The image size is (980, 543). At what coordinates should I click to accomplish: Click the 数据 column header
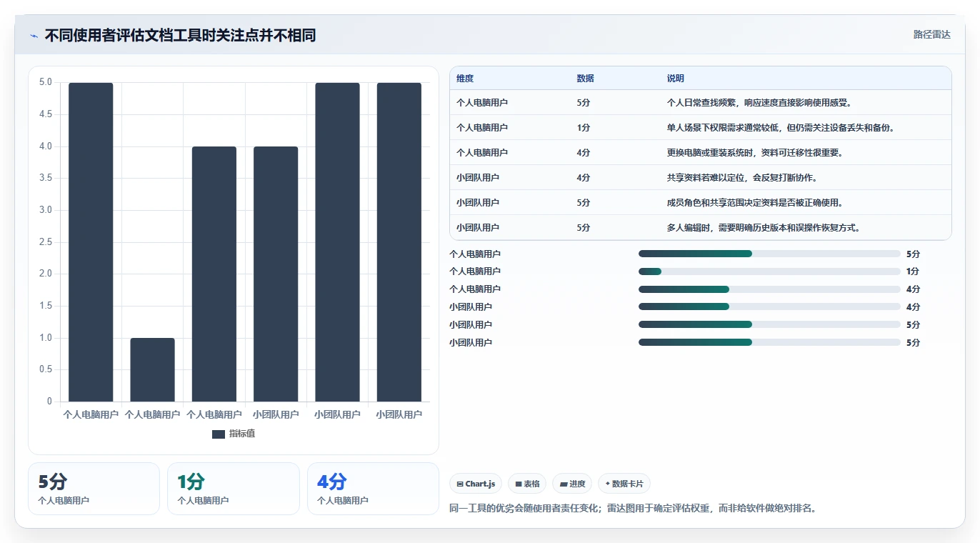pos(585,79)
